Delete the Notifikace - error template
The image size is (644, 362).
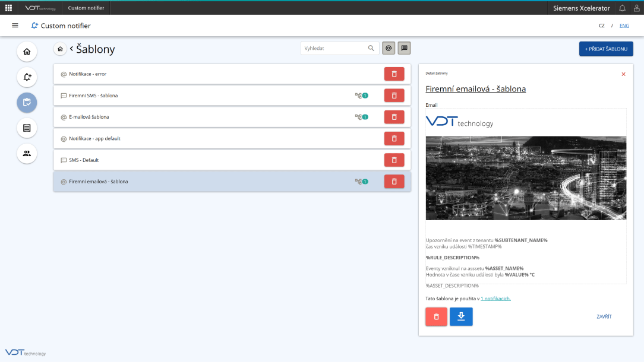[x=394, y=74]
